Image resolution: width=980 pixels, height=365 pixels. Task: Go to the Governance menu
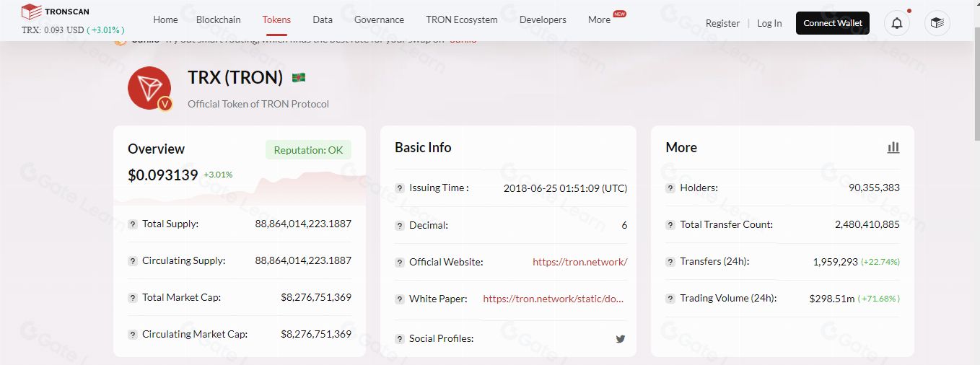[379, 20]
